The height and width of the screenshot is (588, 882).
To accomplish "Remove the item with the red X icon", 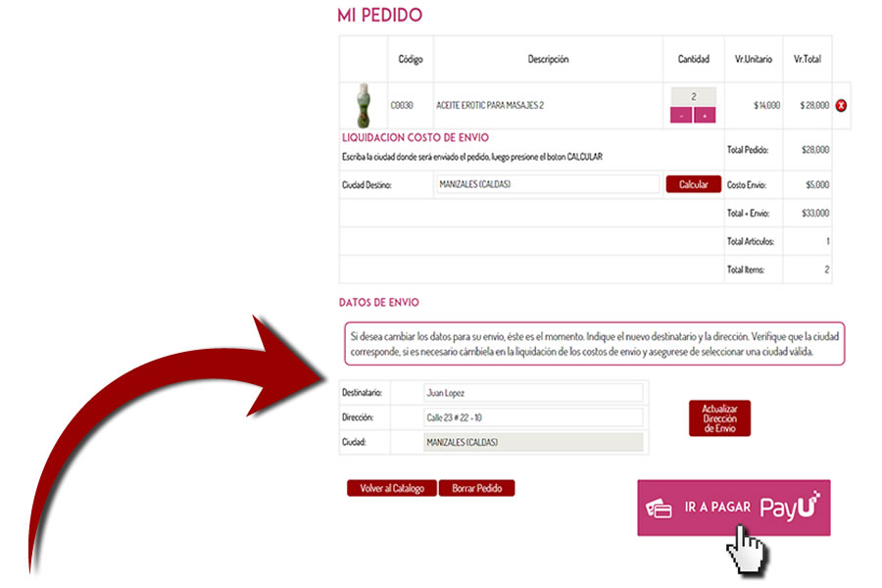I will point(841,106).
